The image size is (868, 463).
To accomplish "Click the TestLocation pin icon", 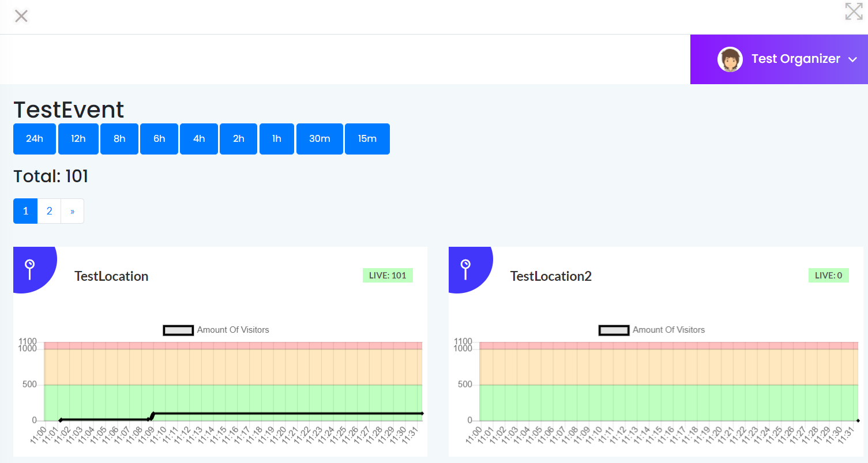I will (x=30, y=269).
